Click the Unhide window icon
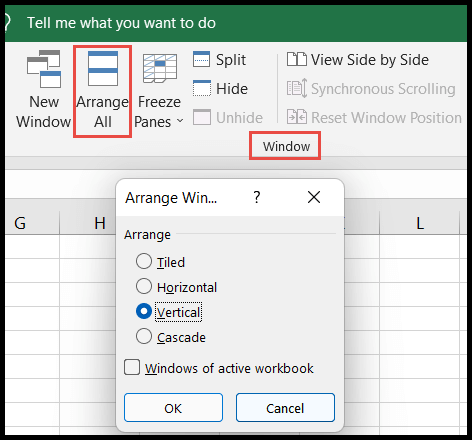This screenshot has width=472, height=440. click(x=202, y=117)
